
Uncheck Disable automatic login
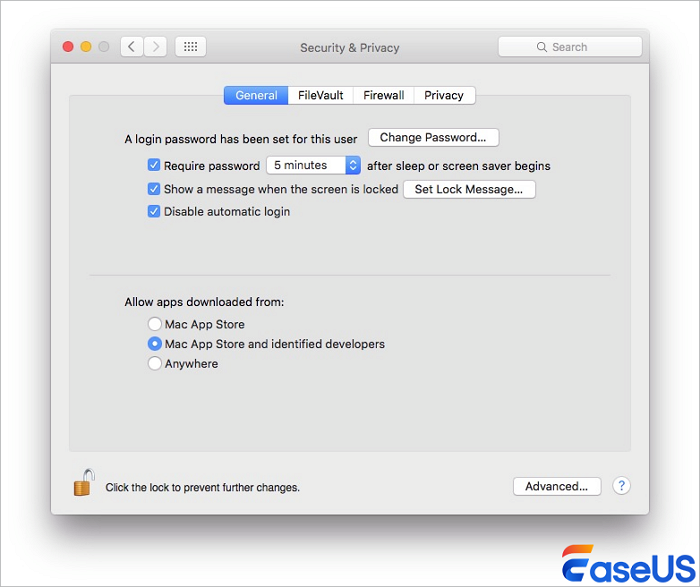[x=154, y=211]
